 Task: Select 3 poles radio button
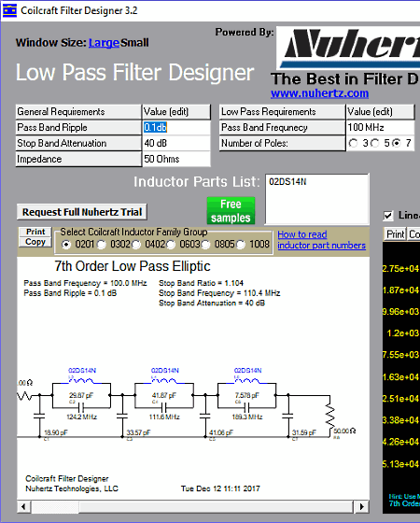coord(353,143)
